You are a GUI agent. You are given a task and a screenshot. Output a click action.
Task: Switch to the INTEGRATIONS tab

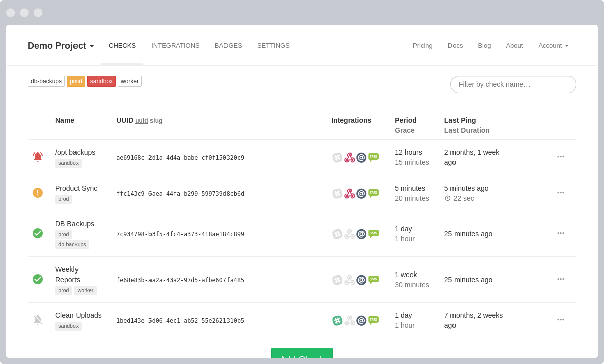point(175,46)
